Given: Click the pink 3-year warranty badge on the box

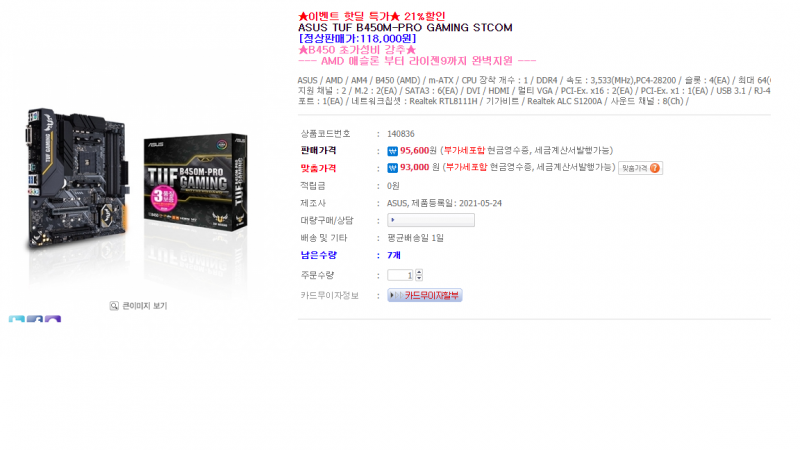Looking at the screenshot, I should [163, 197].
